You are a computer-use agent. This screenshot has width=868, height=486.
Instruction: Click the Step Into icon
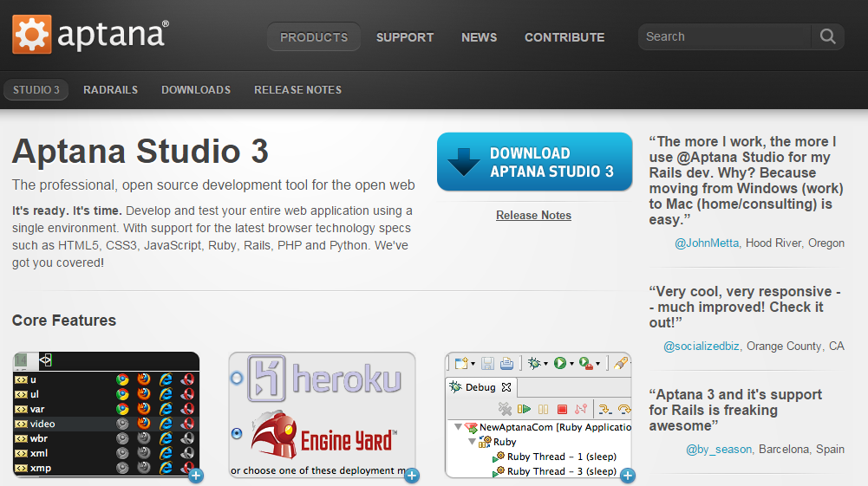click(604, 409)
